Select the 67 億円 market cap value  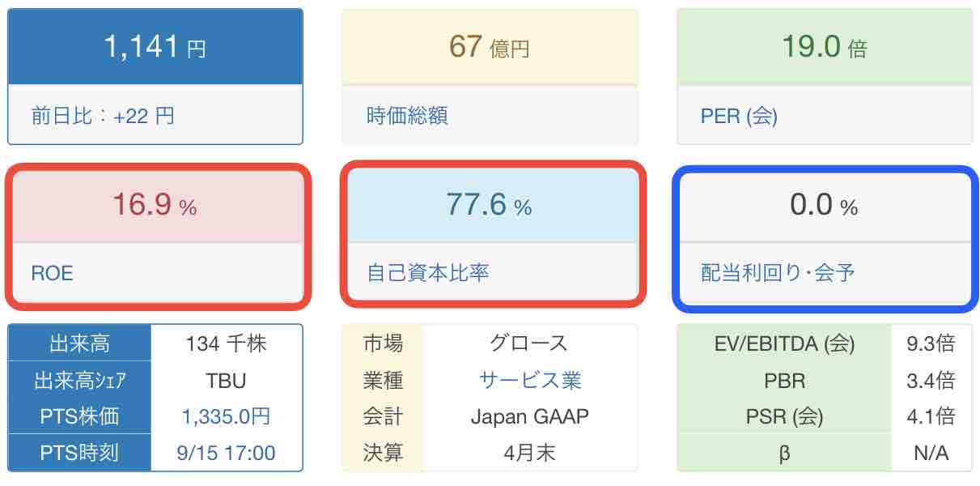click(x=490, y=46)
